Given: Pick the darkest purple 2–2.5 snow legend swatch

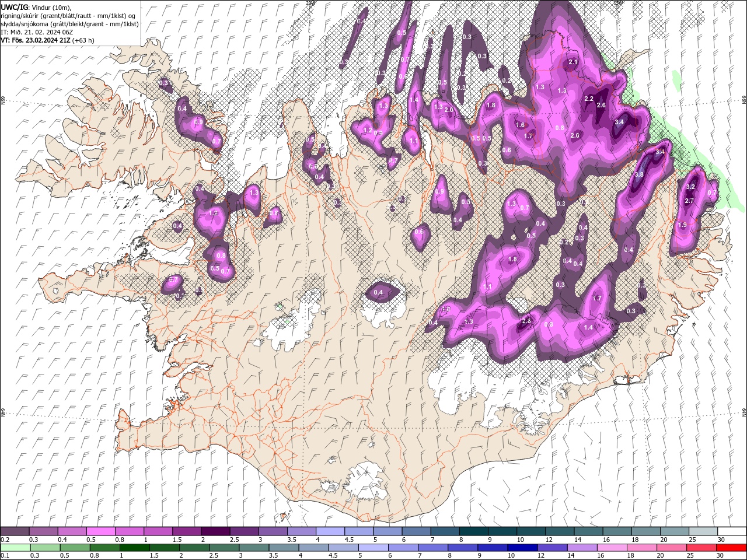Looking at the screenshot, I should (215, 531).
